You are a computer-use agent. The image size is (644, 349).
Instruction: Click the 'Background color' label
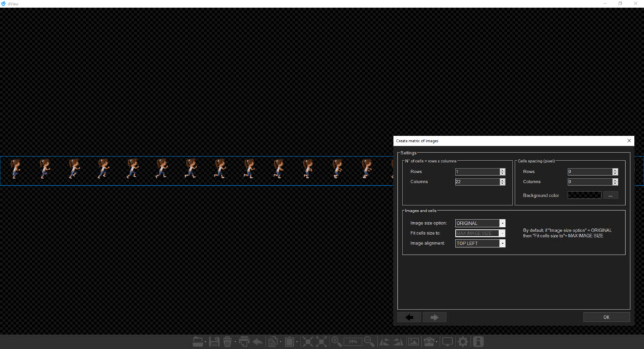[541, 195]
